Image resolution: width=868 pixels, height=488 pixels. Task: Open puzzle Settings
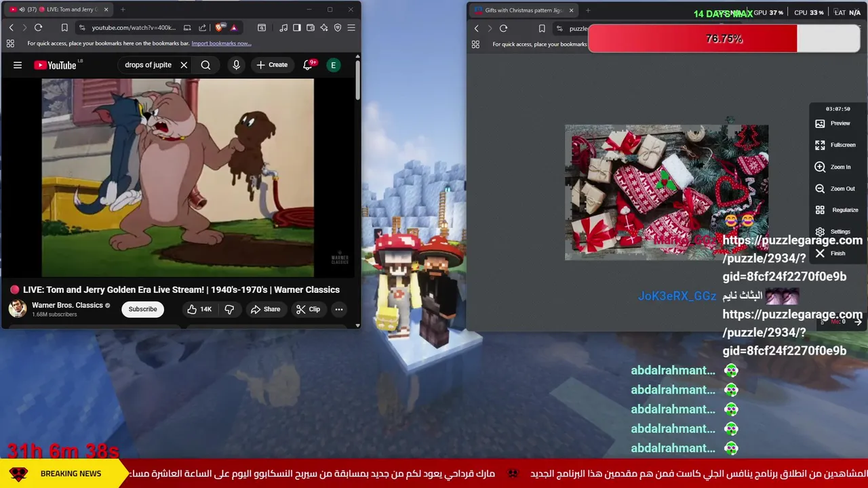(x=833, y=232)
